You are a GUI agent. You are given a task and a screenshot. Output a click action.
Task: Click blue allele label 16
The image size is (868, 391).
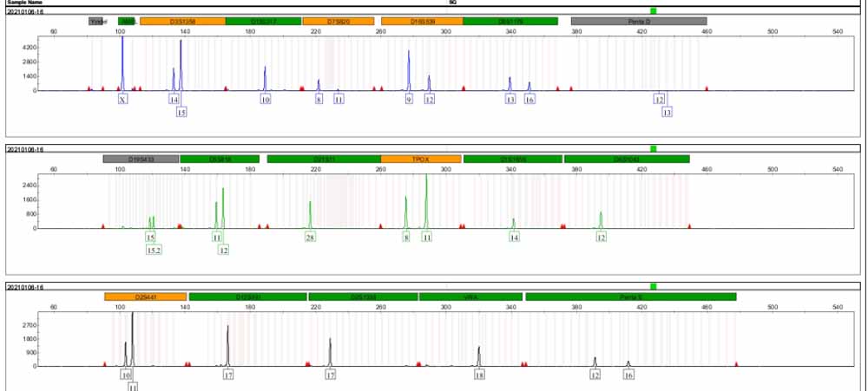[x=529, y=100]
